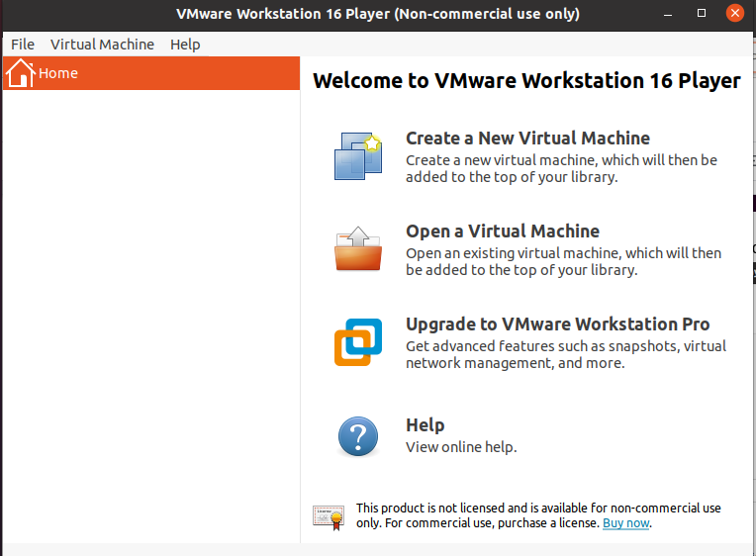Click the blue question mark Help icon

click(x=358, y=436)
